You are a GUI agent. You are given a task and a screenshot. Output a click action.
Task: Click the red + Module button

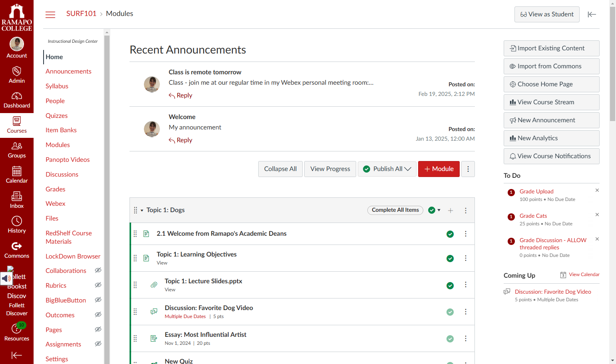(x=439, y=169)
